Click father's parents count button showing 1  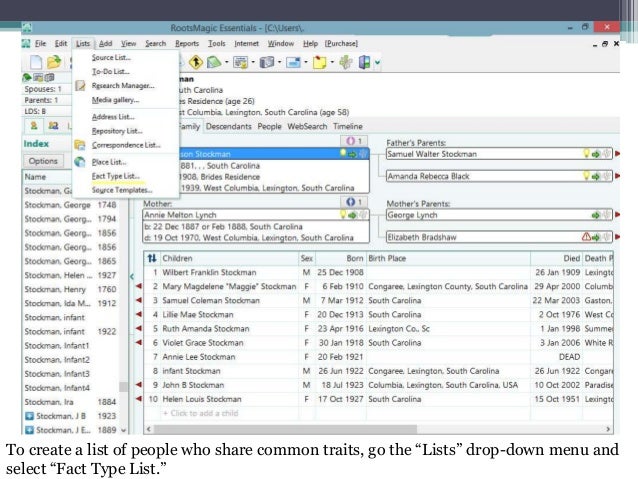354,141
